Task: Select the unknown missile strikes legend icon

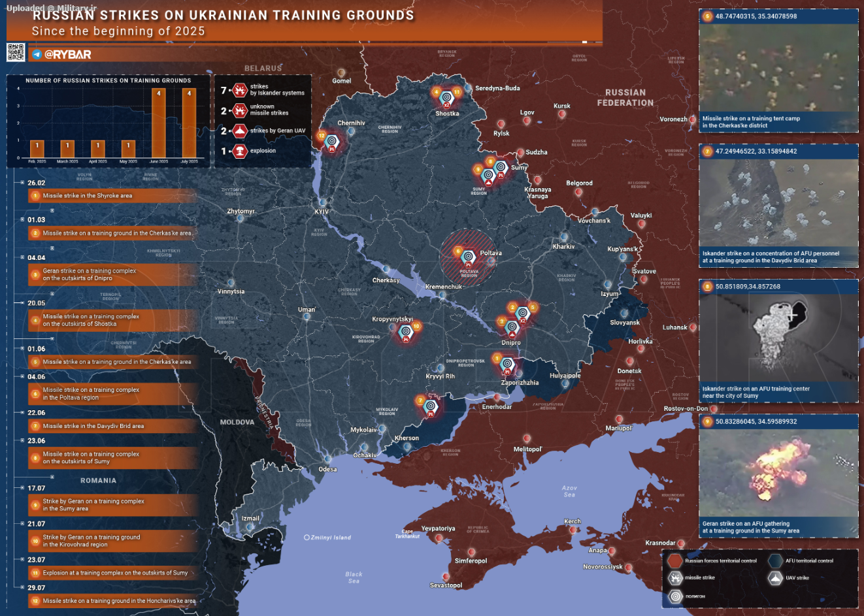Action: coord(240,110)
